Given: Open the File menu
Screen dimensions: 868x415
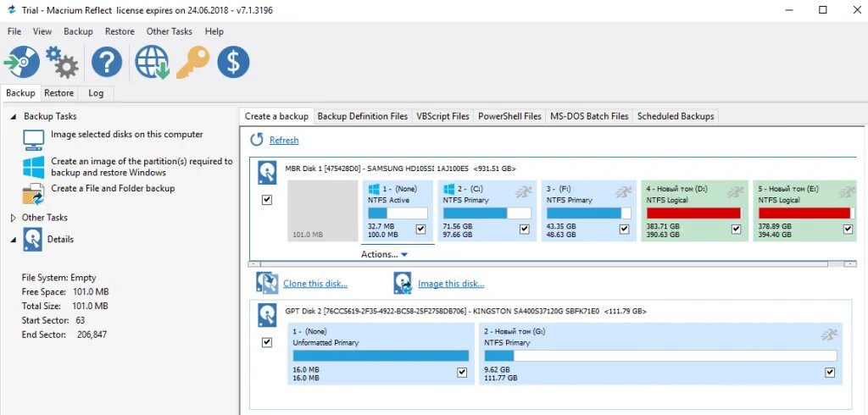Looking at the screenshot, I should [14, 31].
